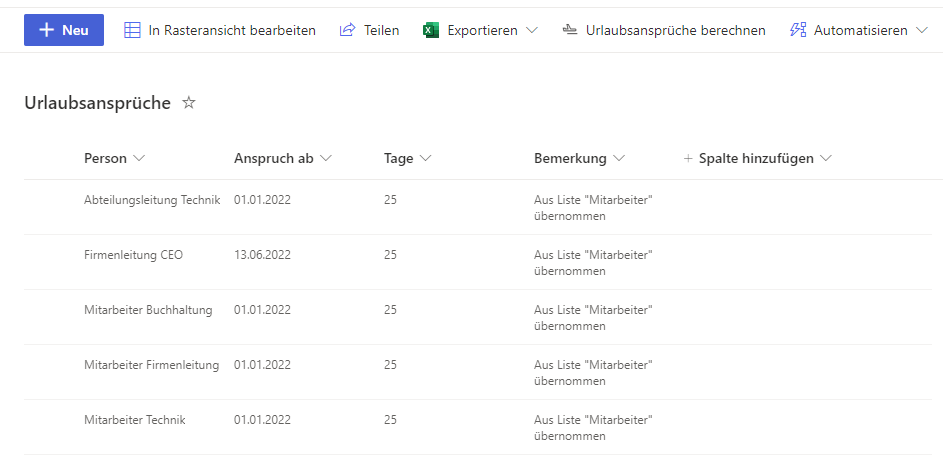This screenshot has height=473, width=943.
Task: Click the 13.06.2022 date cell
Action: (262, 255)
